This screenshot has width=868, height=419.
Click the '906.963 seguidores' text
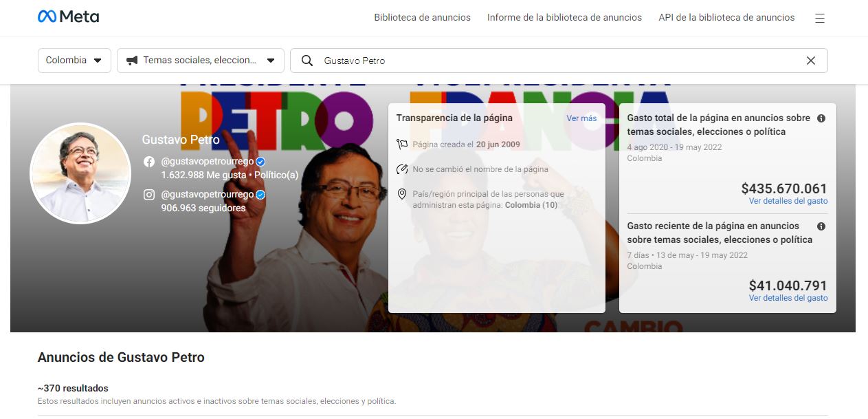click(x=203, y=208)
